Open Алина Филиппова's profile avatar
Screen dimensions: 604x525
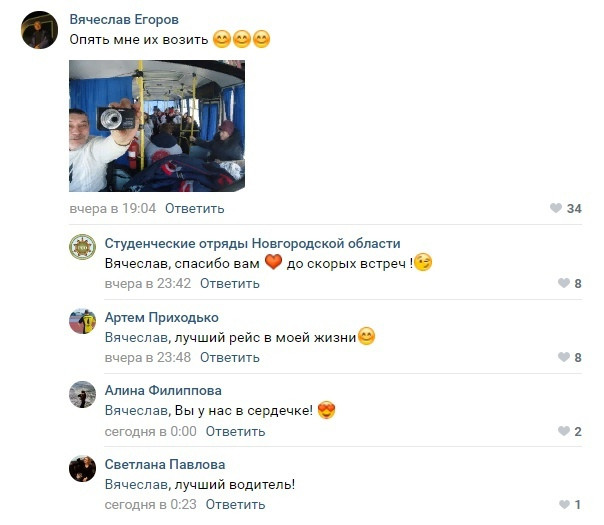[x=82, y=394]
